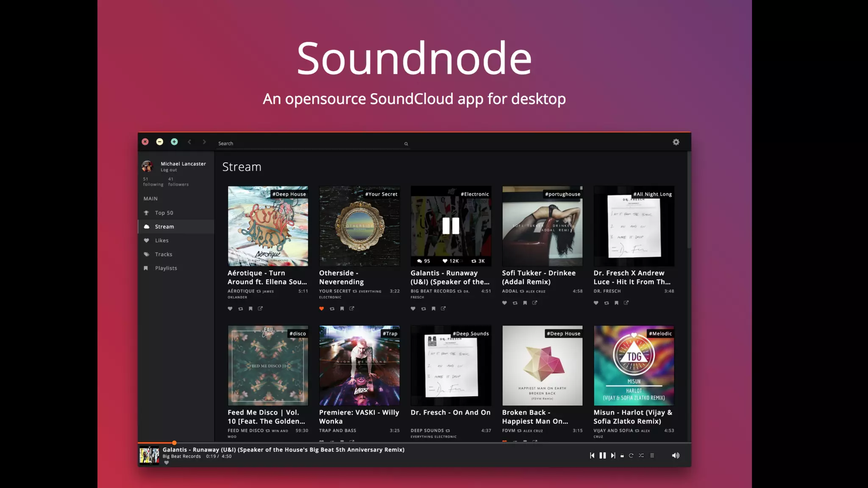This screenshot has width=868, height=488.
Task: Open the settings gear in title bar
Action: pyautogui.click(x=676, y=142)
